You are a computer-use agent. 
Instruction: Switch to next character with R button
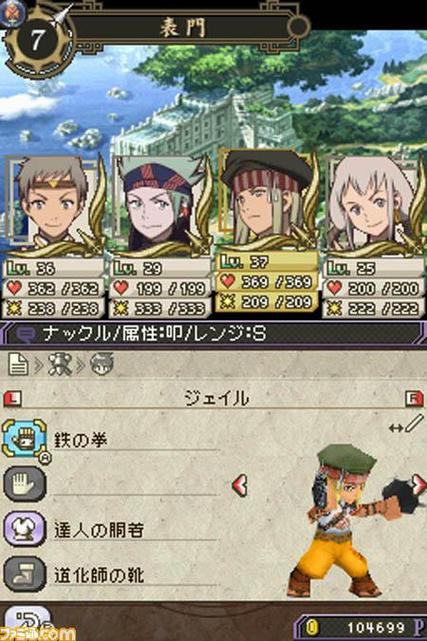[414, 399]
